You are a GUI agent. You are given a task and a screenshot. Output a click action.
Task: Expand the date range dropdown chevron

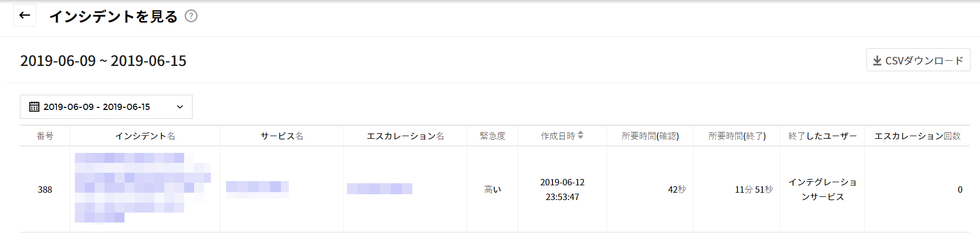pos(180,107)
